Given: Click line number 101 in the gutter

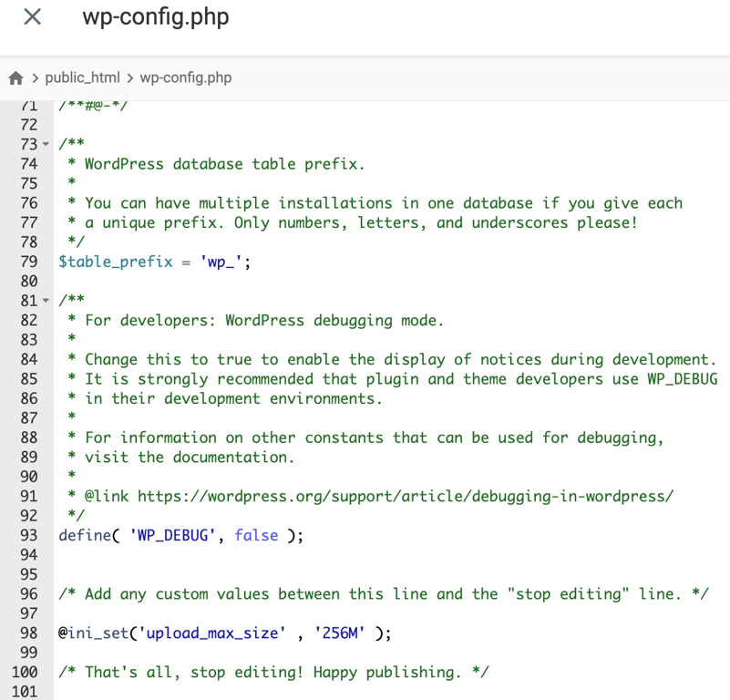Looking at the screenshot, I should point(25,691).
